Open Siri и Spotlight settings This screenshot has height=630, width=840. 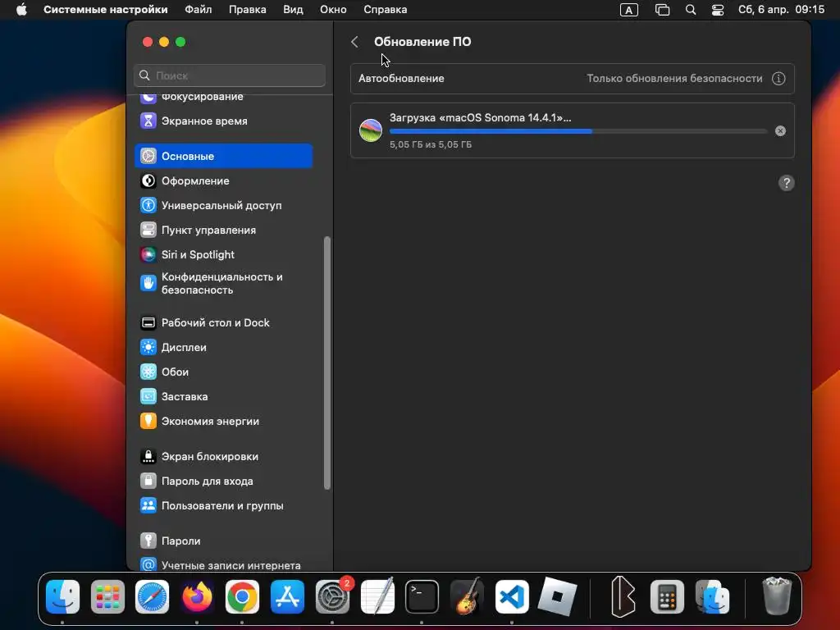223,254
